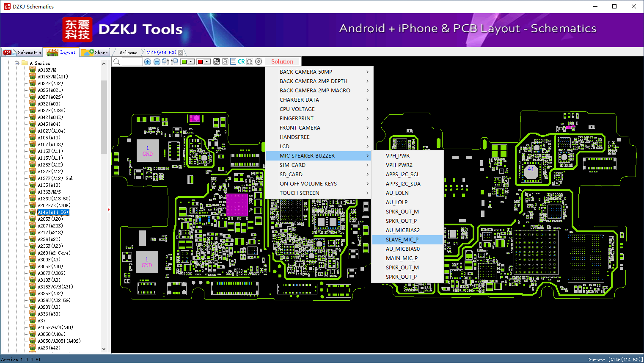Screen dimensions: 644x363
Task: Switch to the Welcome document tab
Action: (128, 53)
